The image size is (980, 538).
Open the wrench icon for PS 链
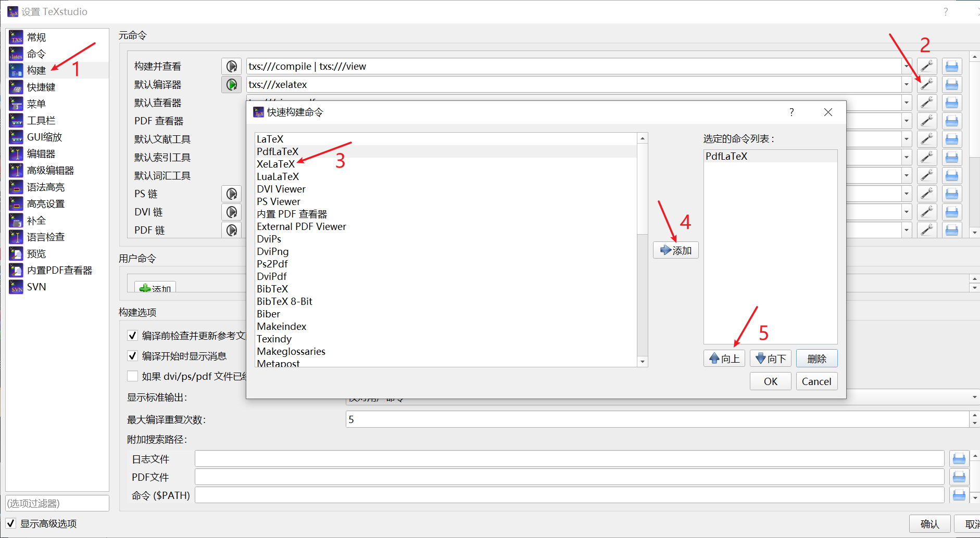coord(927,194)
